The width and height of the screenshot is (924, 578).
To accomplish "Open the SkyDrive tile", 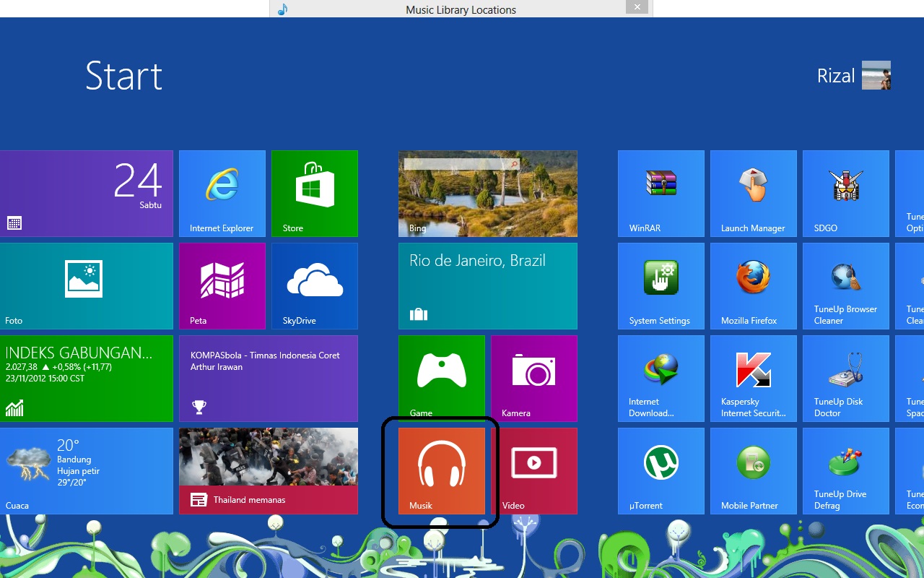I will [315, 285].
